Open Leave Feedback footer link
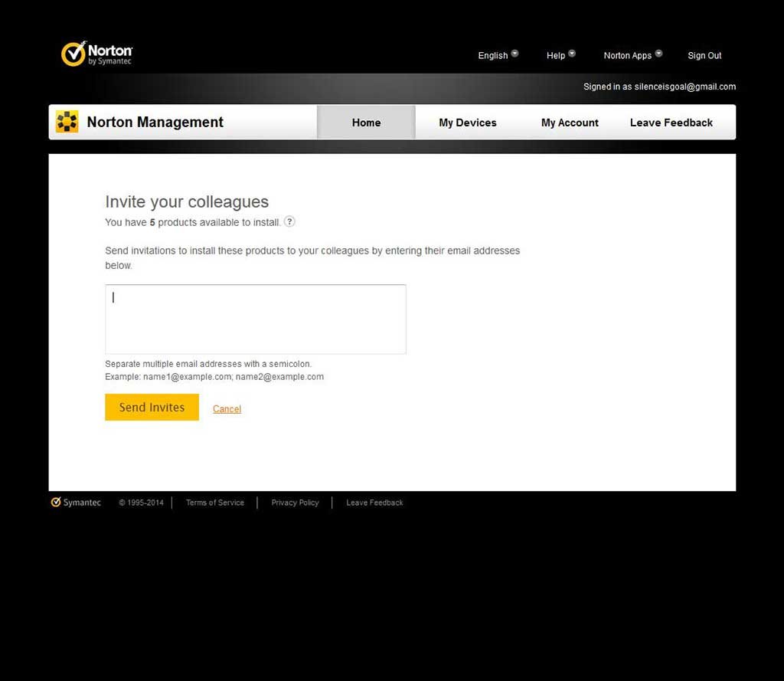Image resolution: width=784 pixels, height=681 pixels. [x=374, y=503]
